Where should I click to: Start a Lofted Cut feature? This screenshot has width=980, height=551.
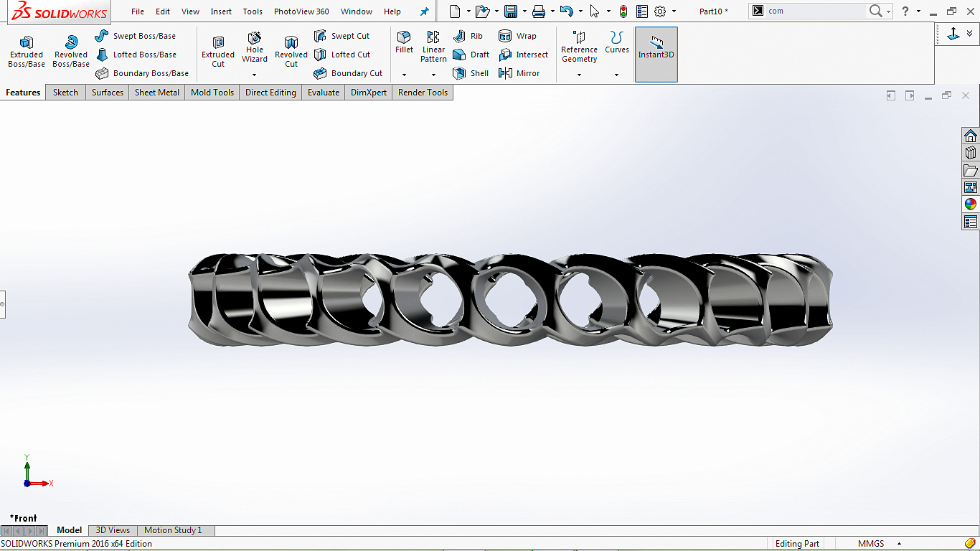pos(341,55)
